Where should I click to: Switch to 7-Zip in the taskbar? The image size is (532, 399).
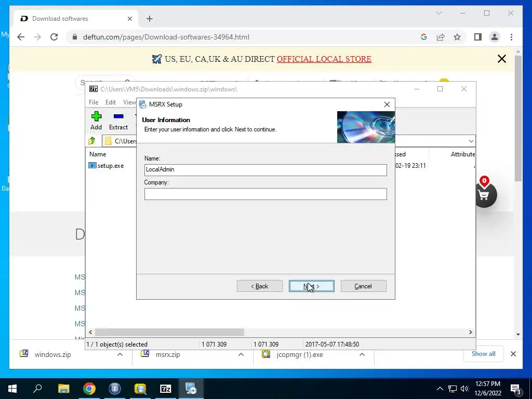[165, 389]
